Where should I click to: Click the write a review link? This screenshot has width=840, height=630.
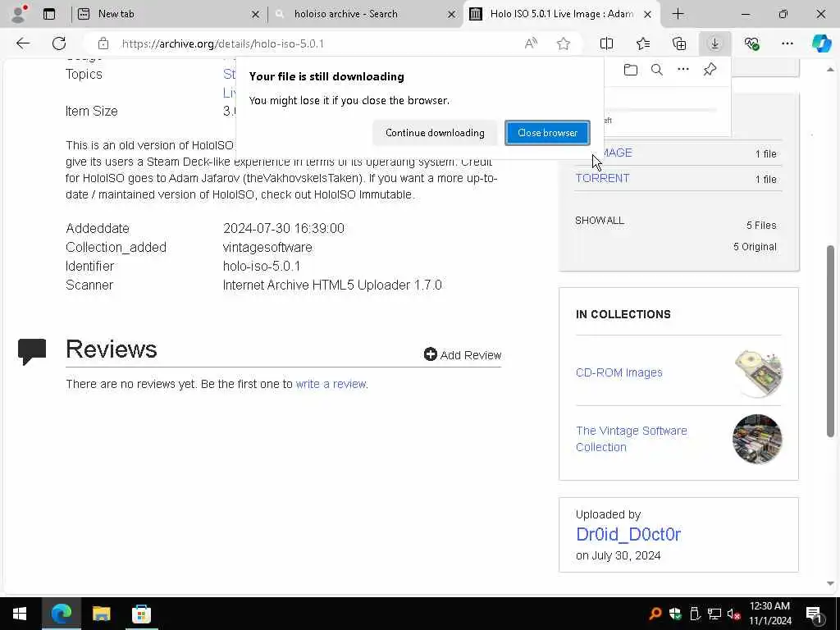(331, 384)
